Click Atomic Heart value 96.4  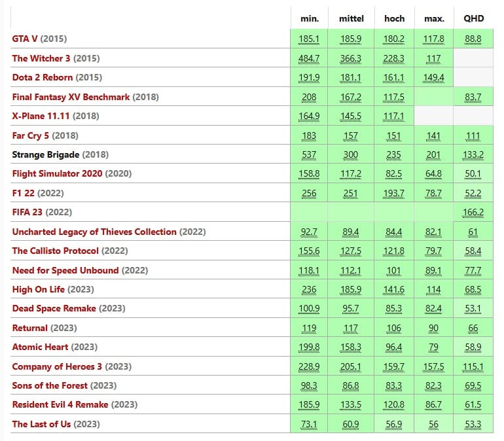(394, 347)
